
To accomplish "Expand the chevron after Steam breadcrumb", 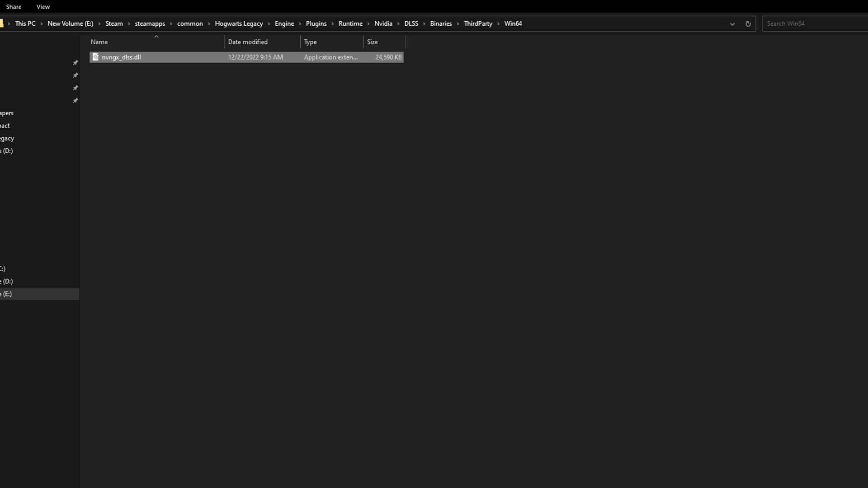I will coord(129,24).
